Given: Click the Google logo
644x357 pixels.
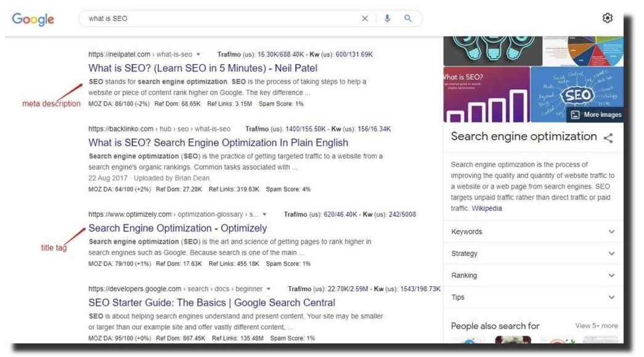Looking at the screenshot, I should [33, 19].
